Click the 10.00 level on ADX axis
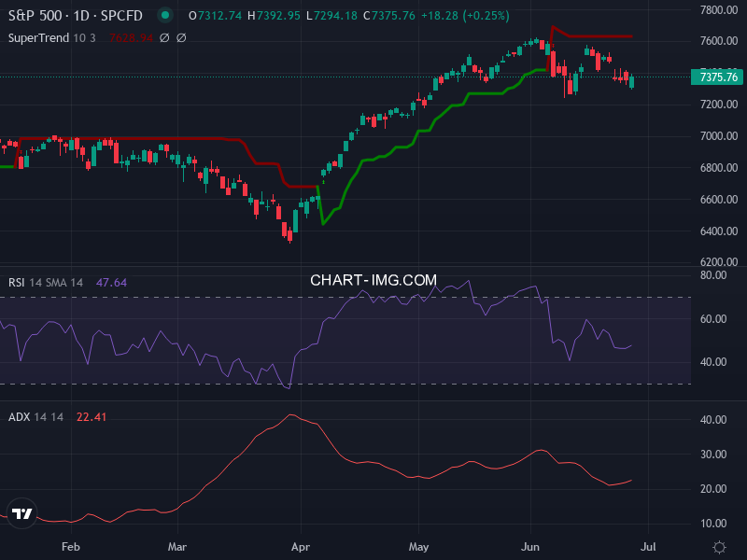The height and width of the screenshot is (560, 747). 713,524
